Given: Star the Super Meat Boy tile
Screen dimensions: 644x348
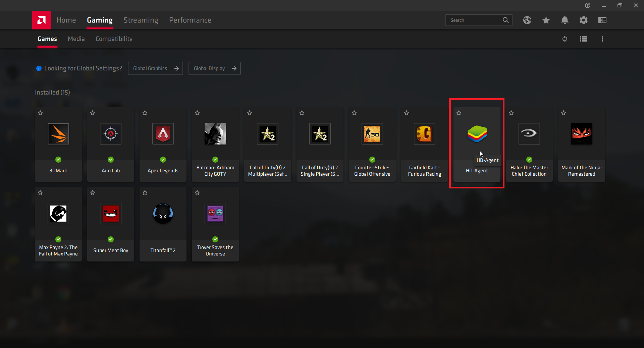Looking at the screenshot, I should [93, 193].
